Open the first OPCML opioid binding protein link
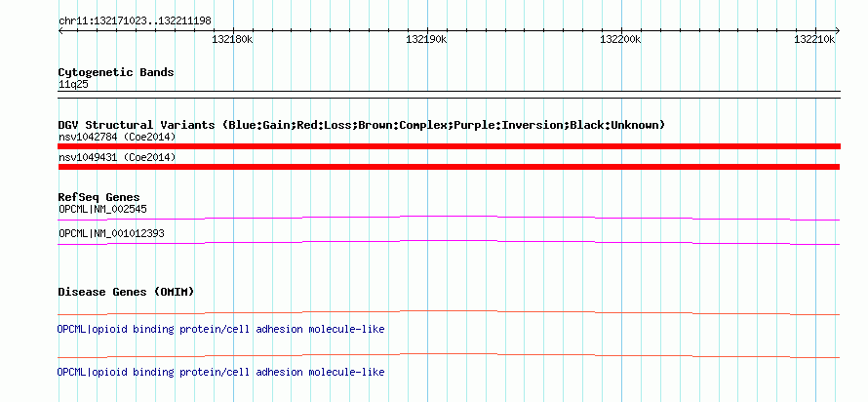The height and width of the screenshot is (402, 868). 220,330
